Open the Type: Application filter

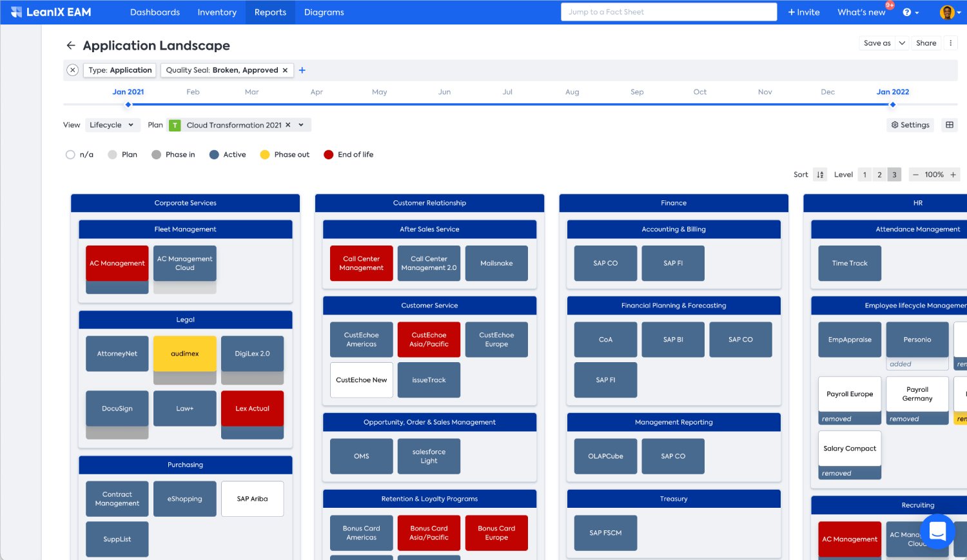coord(120,70)
